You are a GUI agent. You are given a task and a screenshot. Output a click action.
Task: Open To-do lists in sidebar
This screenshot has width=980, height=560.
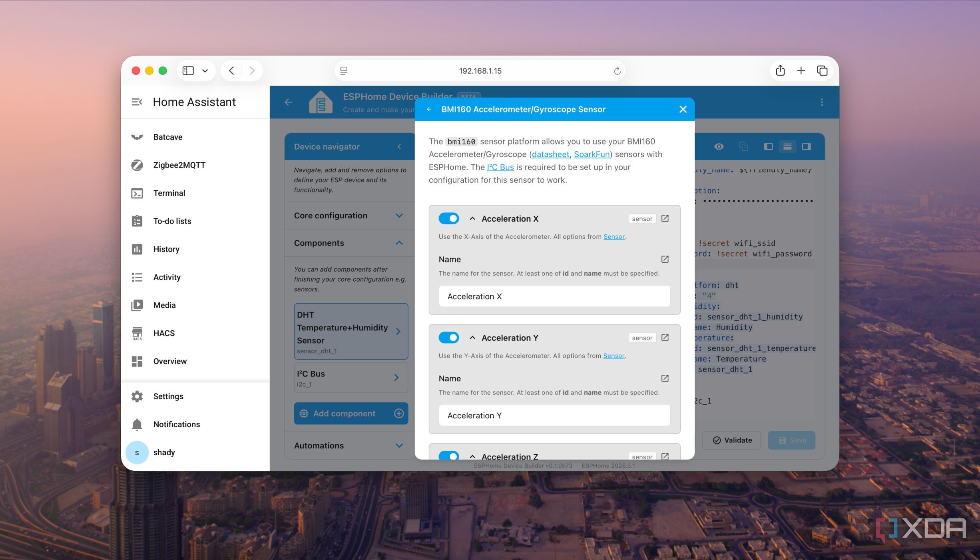pos(195,221)
